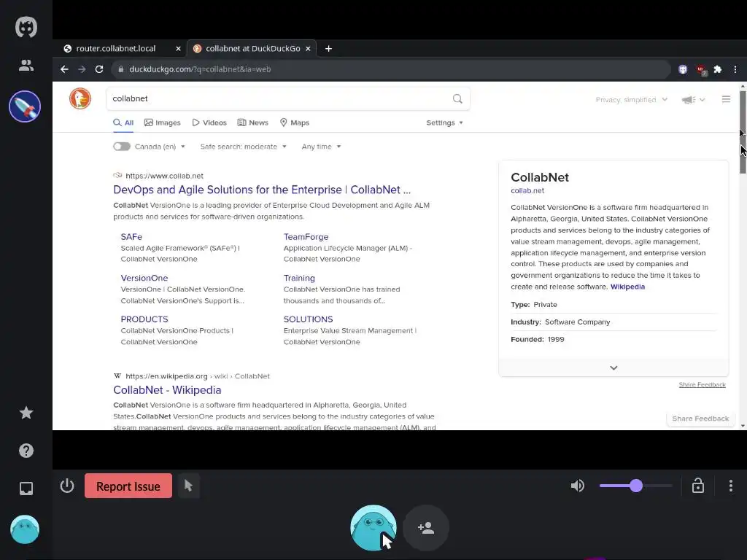
Task: Open the DuckDuckGo hamburger menu
Action: (726, 99)
